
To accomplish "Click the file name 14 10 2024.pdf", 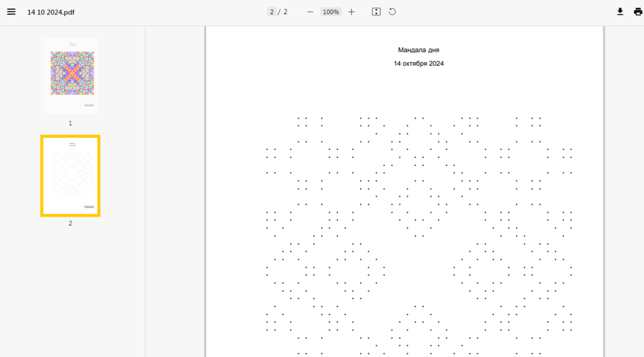I will 51,12.
